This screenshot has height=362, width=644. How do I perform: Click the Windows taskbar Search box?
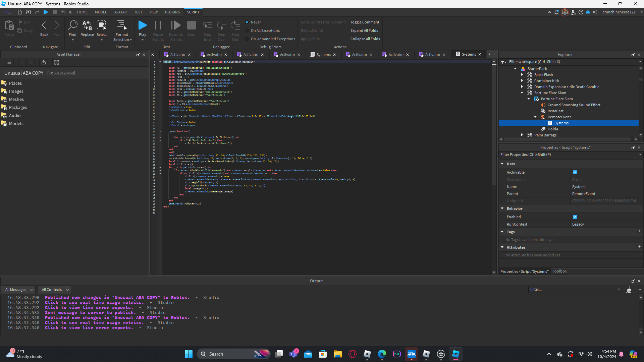click(x=233, y=354)
